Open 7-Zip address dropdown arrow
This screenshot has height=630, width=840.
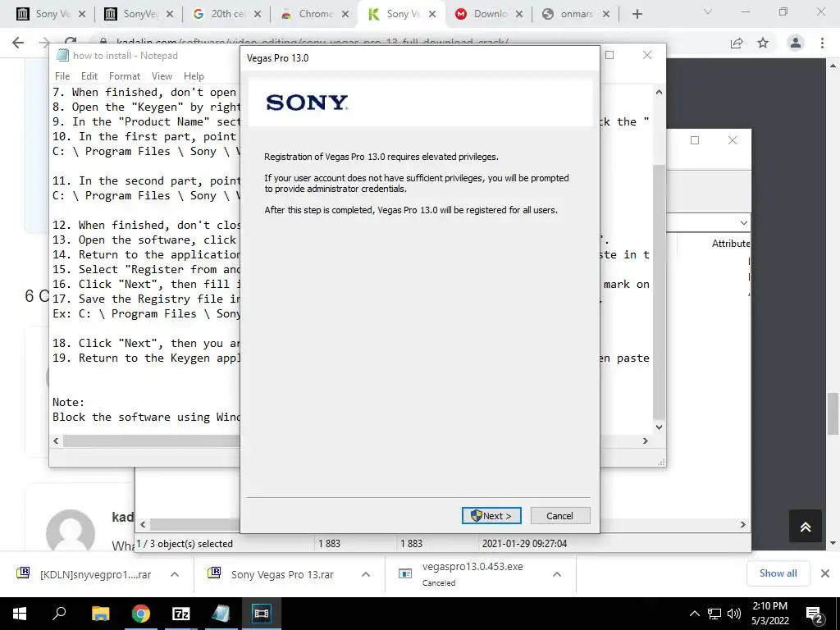(x=743, y=222)
